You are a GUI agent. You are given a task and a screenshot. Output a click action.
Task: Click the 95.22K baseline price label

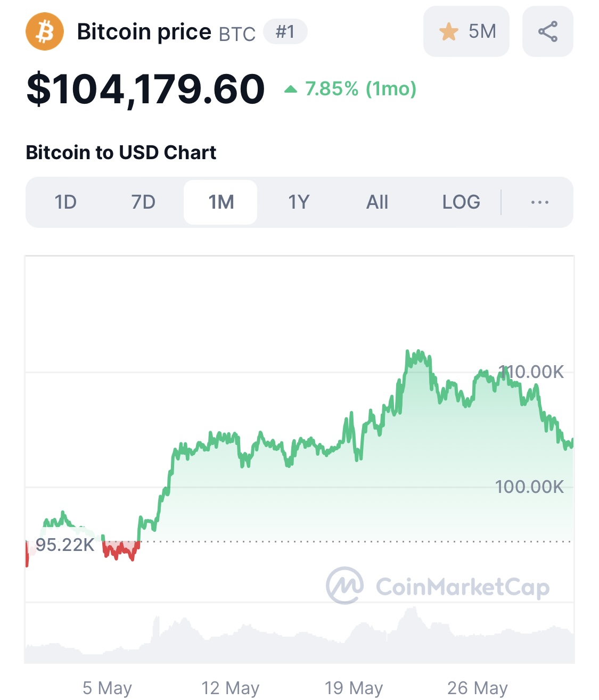(65, 545)
